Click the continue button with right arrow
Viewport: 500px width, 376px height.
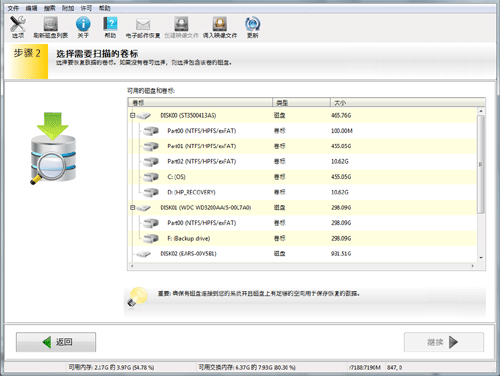pos(444,342)
